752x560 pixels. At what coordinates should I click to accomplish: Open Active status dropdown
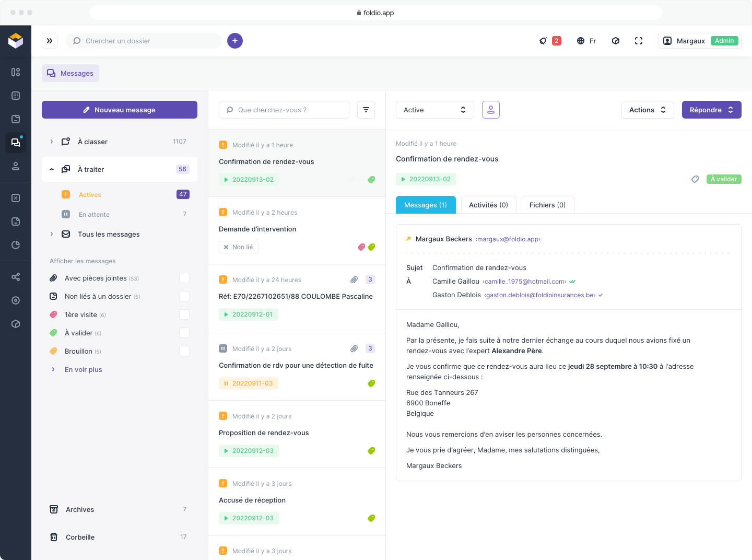[435, 110]
